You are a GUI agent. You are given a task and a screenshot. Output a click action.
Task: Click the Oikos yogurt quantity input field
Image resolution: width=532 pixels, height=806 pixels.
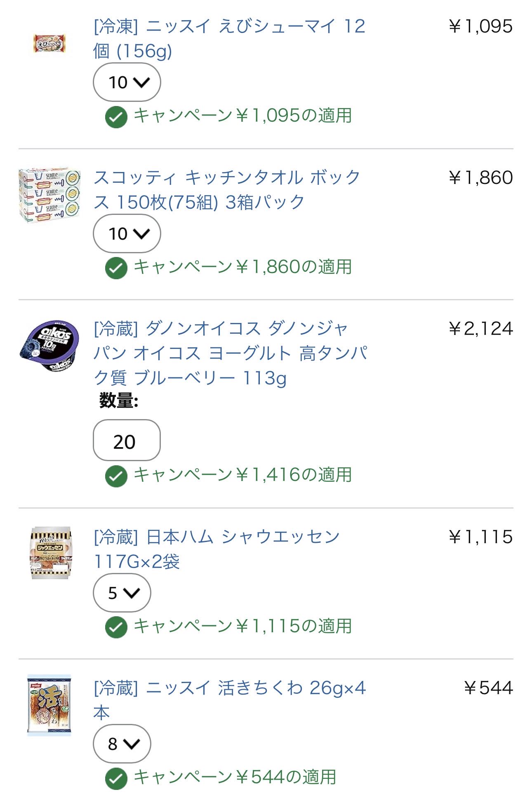coord(127,441)
